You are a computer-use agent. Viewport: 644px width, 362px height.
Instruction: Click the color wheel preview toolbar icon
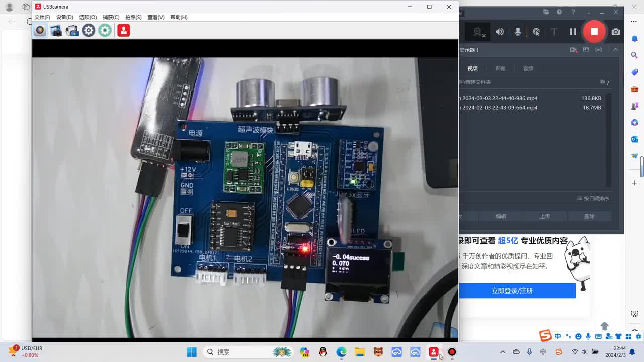[x=40, y=30]
